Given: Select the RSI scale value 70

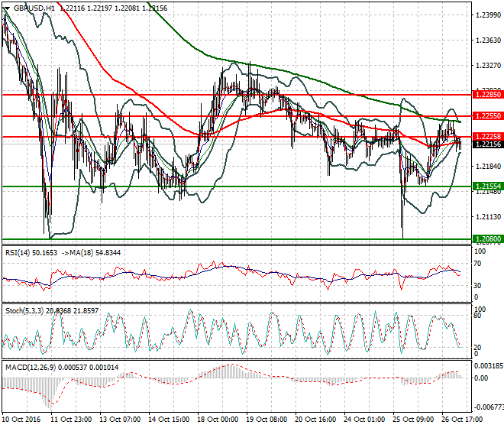Looking at the screenshot, I should tap(477, 264).
